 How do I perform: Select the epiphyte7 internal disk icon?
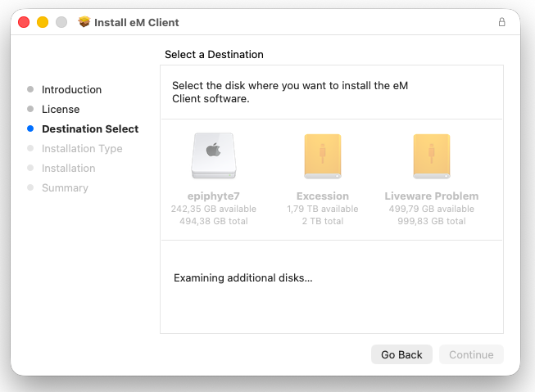(213, 155)
